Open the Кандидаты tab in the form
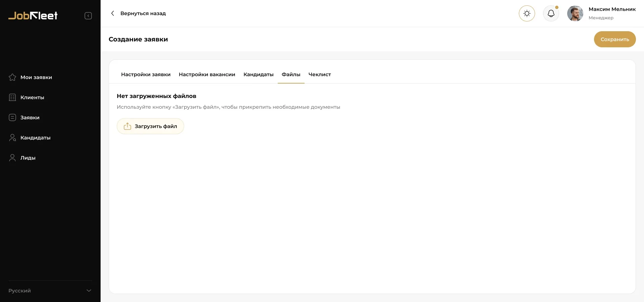The image size is (644, 302). click(x=258, y=74)
